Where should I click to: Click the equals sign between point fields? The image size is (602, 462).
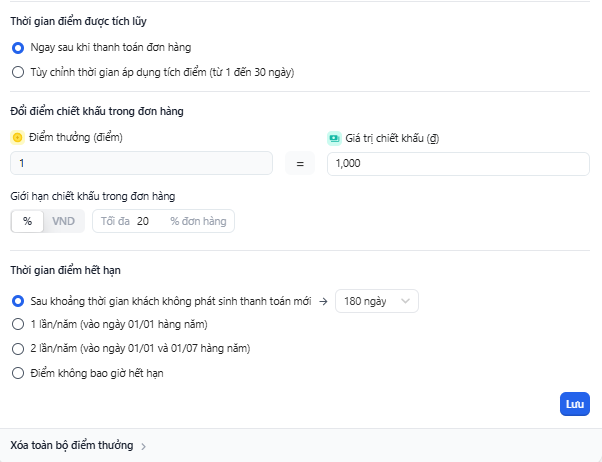(299, 164)
